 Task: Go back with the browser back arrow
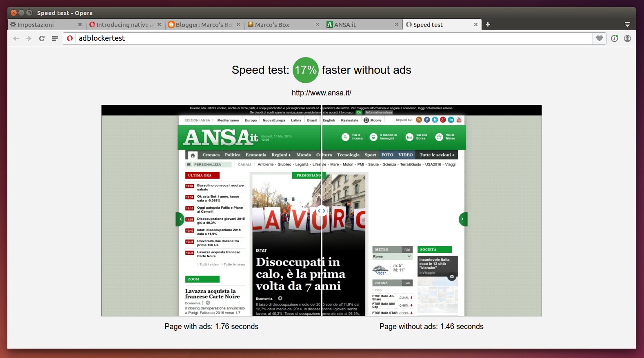click(16, 38)
